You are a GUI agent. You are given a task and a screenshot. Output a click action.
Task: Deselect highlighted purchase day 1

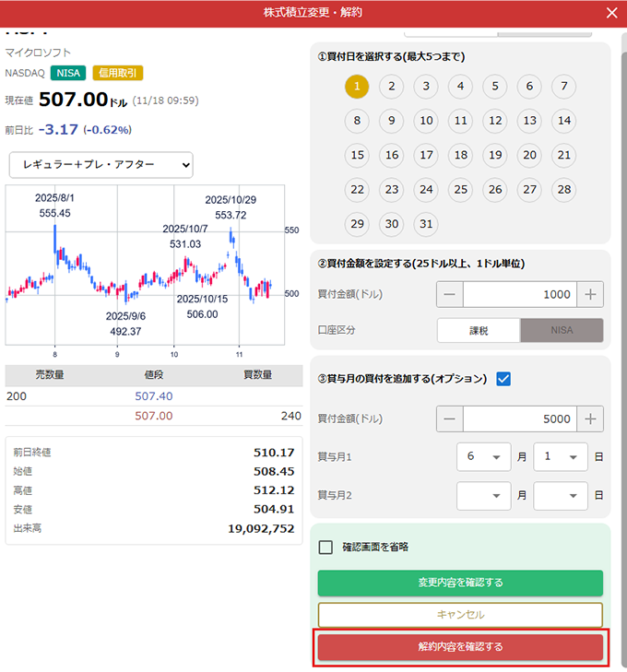point(357,87)
